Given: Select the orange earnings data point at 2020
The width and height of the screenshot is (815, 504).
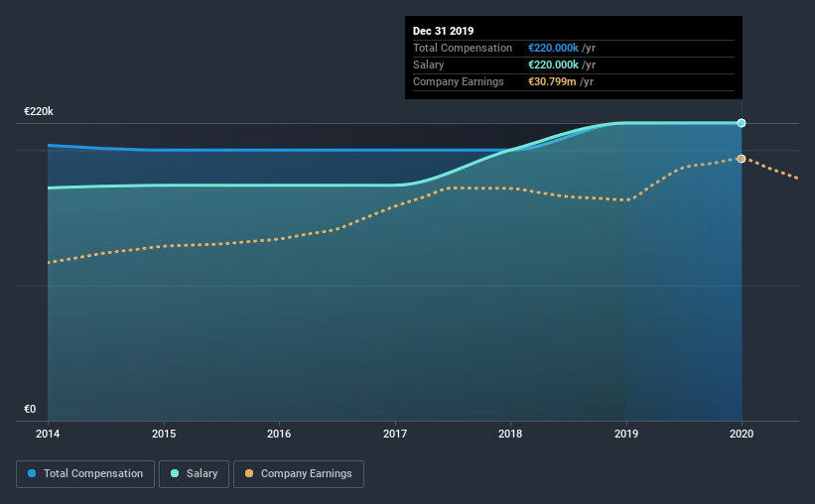Looking at the screenshot, I should (742, 159).
